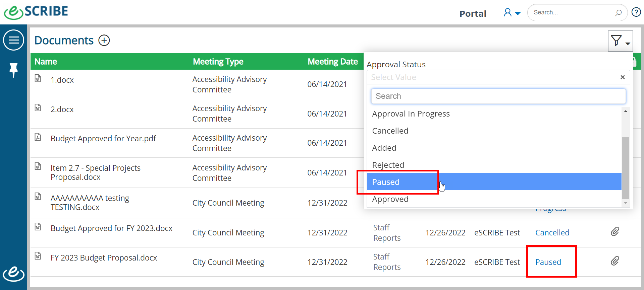Click the dropdown list scrollbar down arrow
The image size is (644, 290).
(x=626, y=203)
